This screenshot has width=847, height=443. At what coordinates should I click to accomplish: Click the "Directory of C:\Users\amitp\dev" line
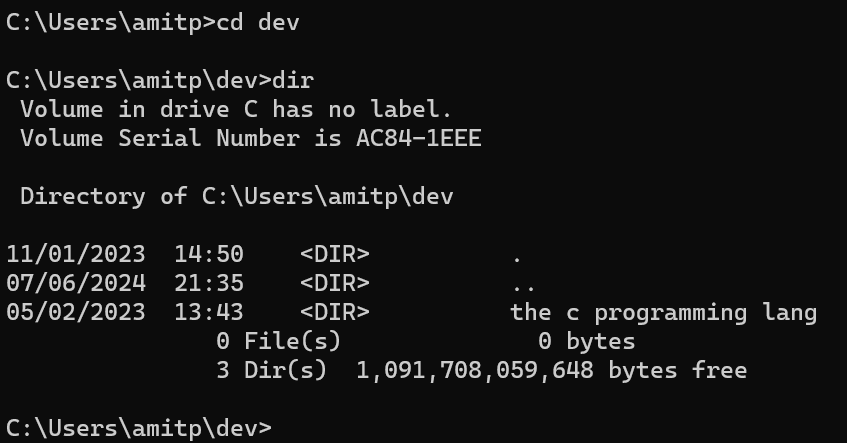tap(236, 196)
